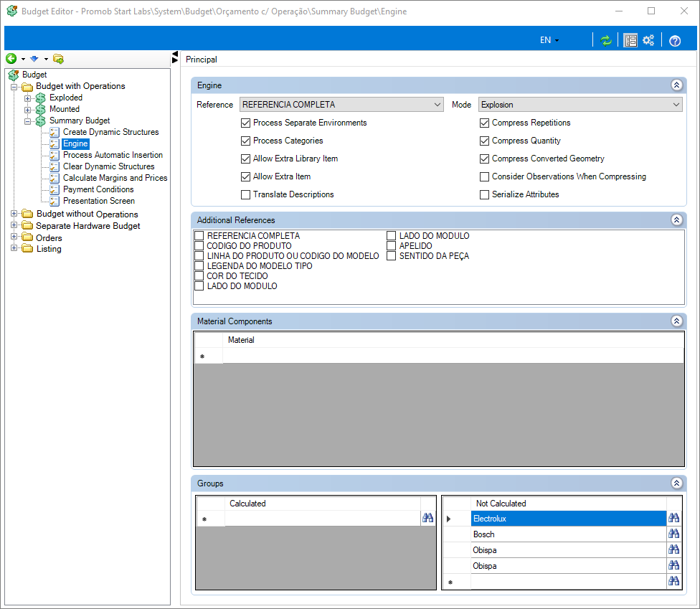
Task: Uncheck Process Categories checkbox
Action: (x=245, y=141)
